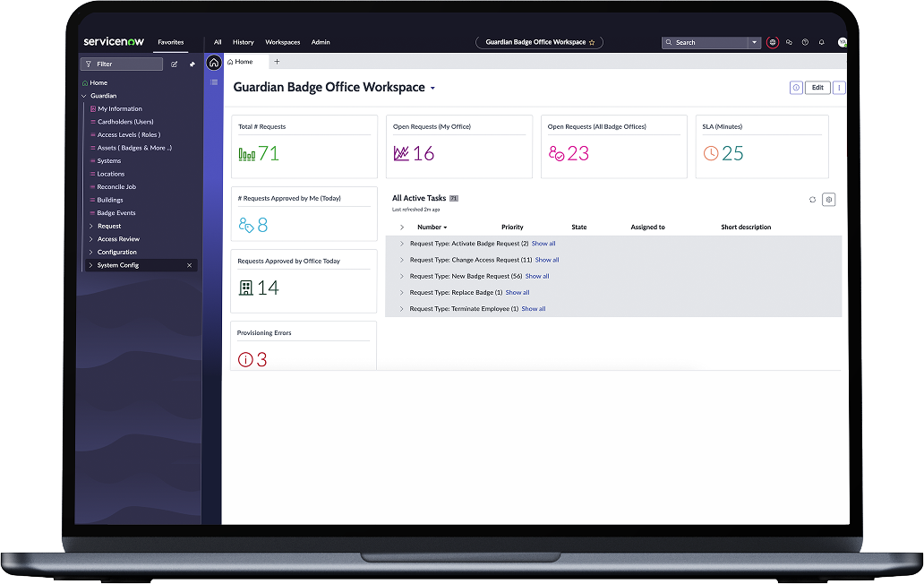Open the help question mark icon
Screen dimensions: 924x584
[x=805, y=42]
